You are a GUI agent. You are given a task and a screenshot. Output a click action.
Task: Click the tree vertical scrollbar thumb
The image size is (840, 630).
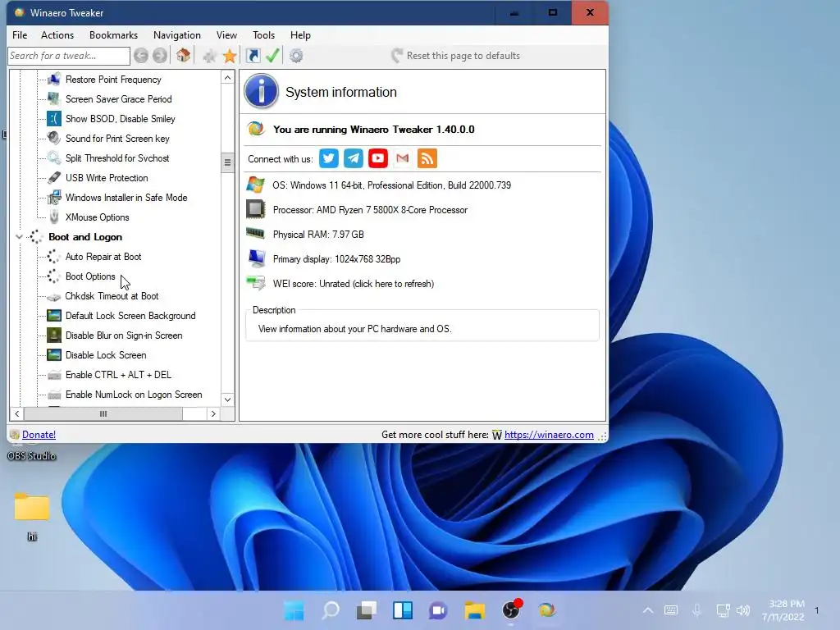[228, 162]
